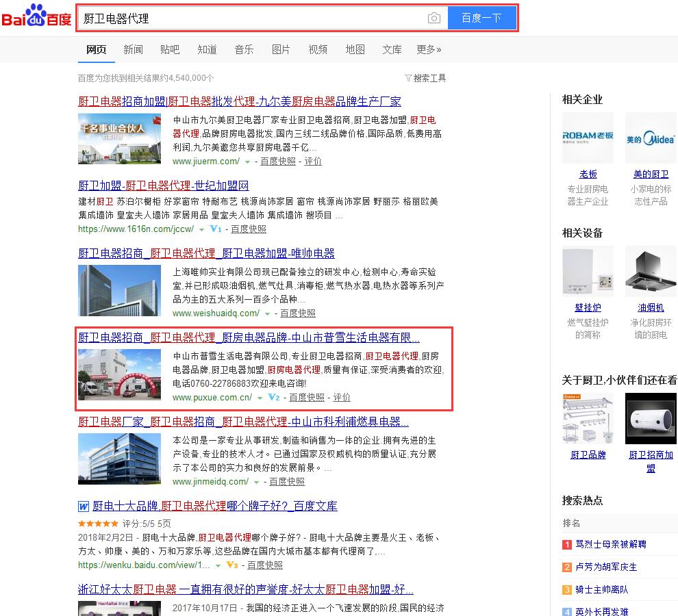Expand the 更多» menu in the nav tabs
The width and height of the screenshot is (678, 616).
pos(429,49)
